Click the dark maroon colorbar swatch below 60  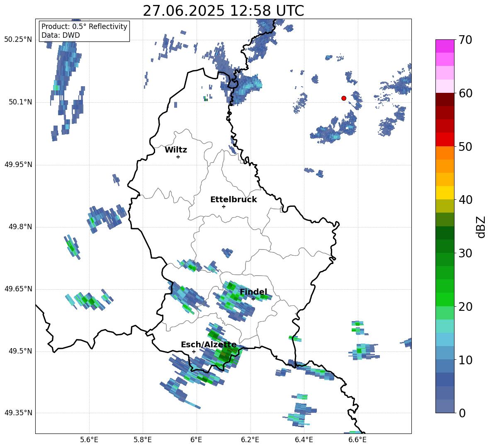coord(445,100)
